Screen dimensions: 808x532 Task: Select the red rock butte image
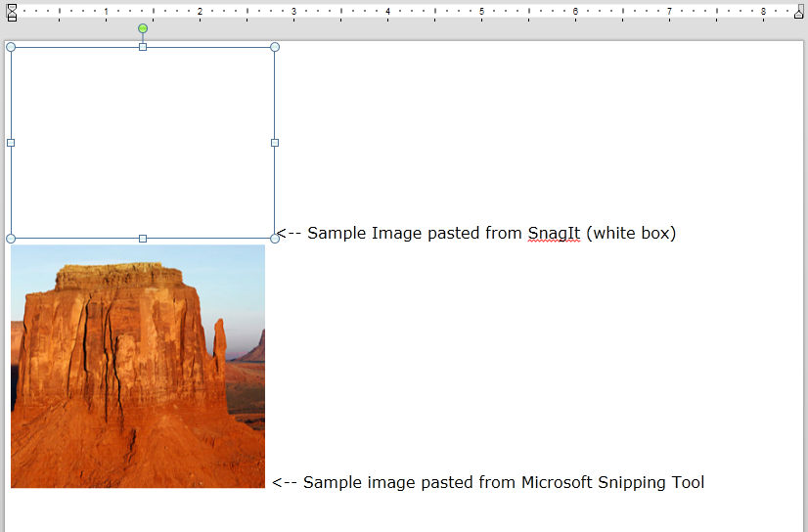[x=137, y=367]
